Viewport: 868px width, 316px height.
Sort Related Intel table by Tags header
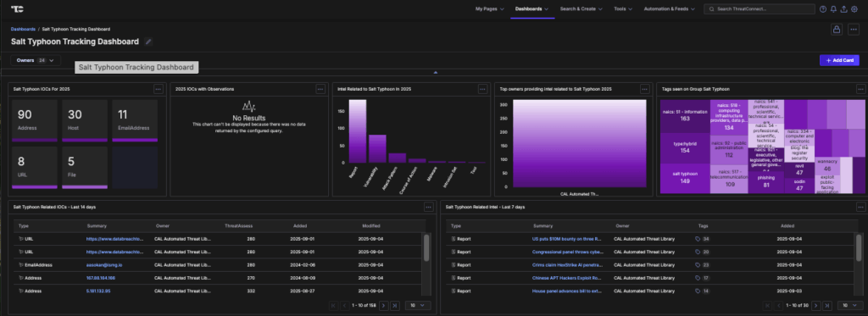tap(703, 226)
